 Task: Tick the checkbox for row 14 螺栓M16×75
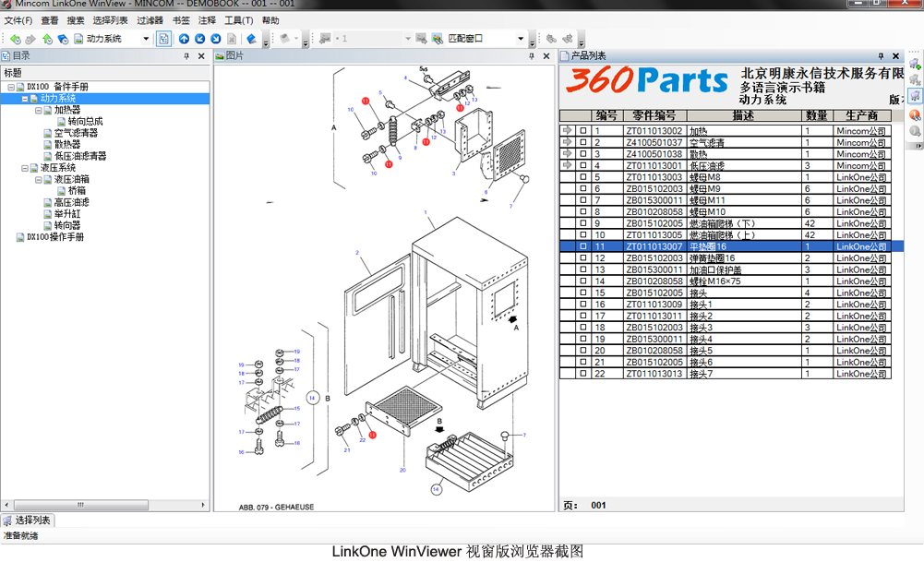[583, 281]
